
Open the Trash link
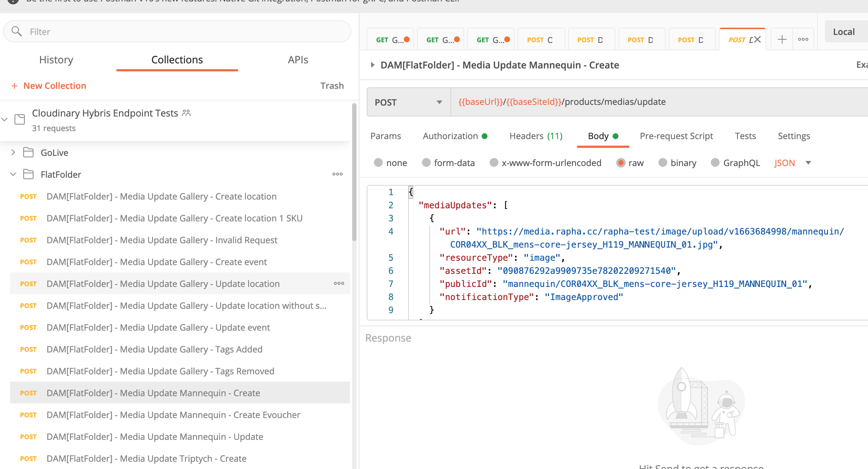332,86
